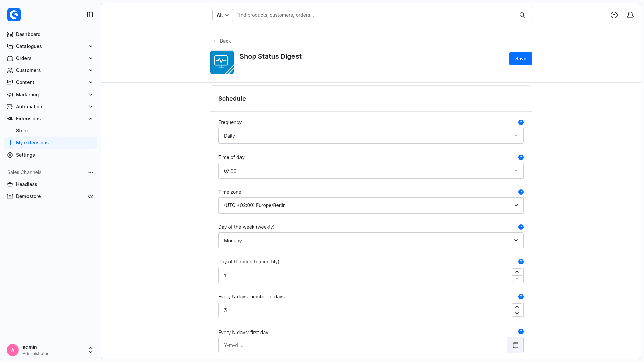Screen dimensions: 644x362
Task: Open the Day of the week dropdown
Action: click(x=371, y=240)
